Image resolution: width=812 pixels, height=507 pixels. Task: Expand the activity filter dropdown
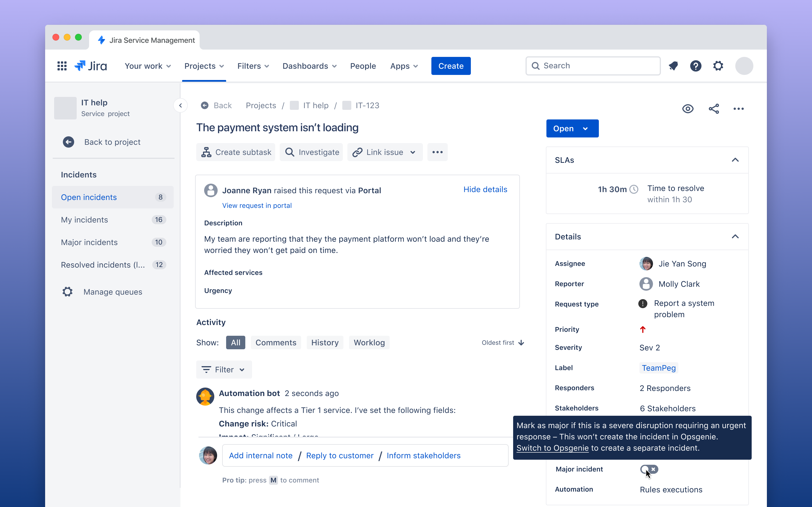coord(223,369)
